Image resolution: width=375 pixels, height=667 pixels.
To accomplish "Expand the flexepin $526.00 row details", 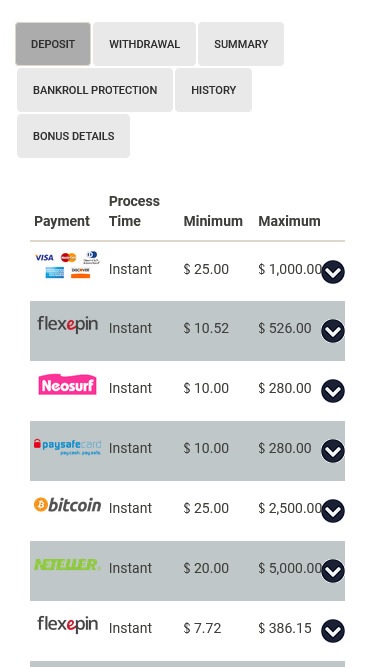I will tap(333, 331).
